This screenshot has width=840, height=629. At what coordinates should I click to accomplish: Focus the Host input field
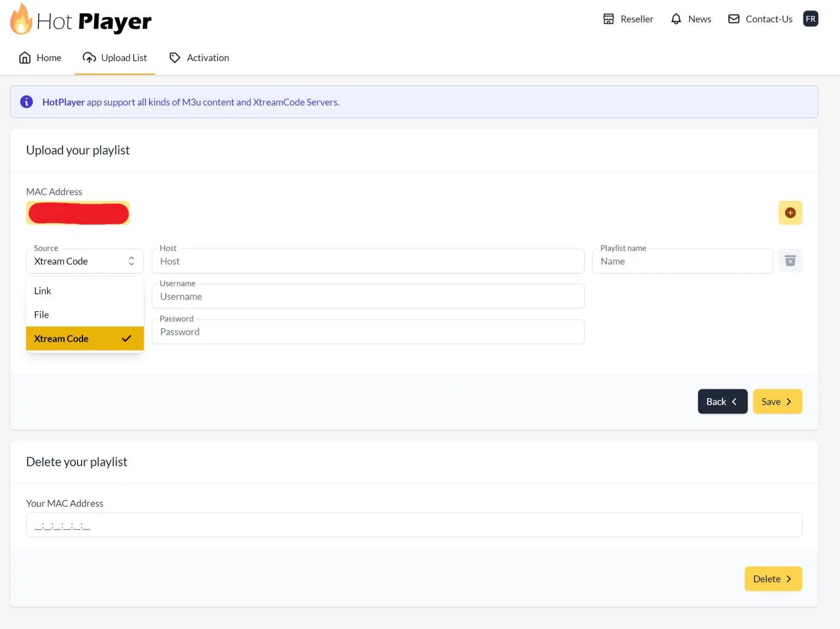click(367, 261)
